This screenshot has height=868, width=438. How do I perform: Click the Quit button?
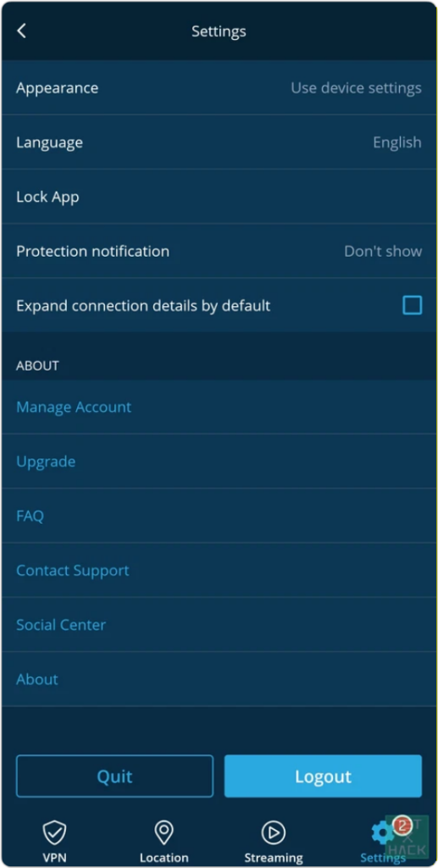[114, 776]
